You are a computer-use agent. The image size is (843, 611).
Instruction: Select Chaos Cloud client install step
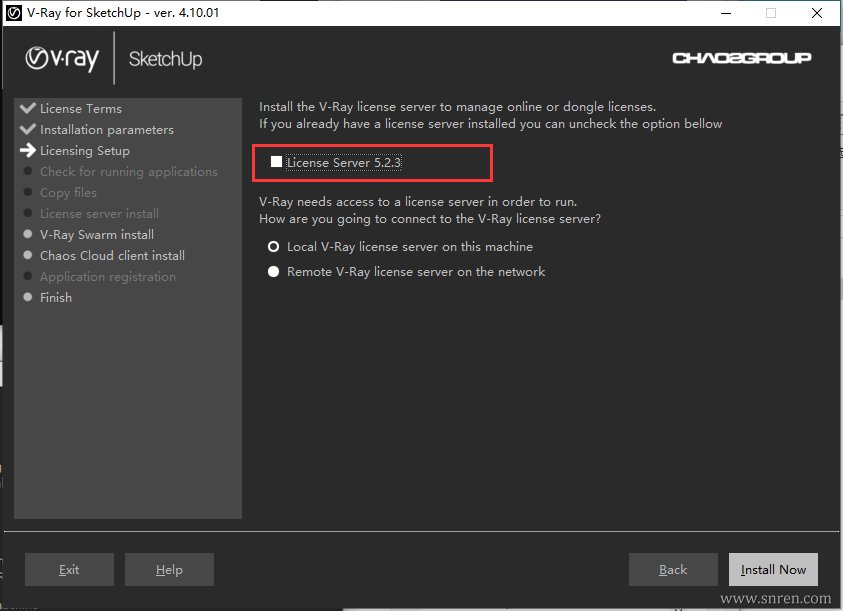[x=112, y=255]
